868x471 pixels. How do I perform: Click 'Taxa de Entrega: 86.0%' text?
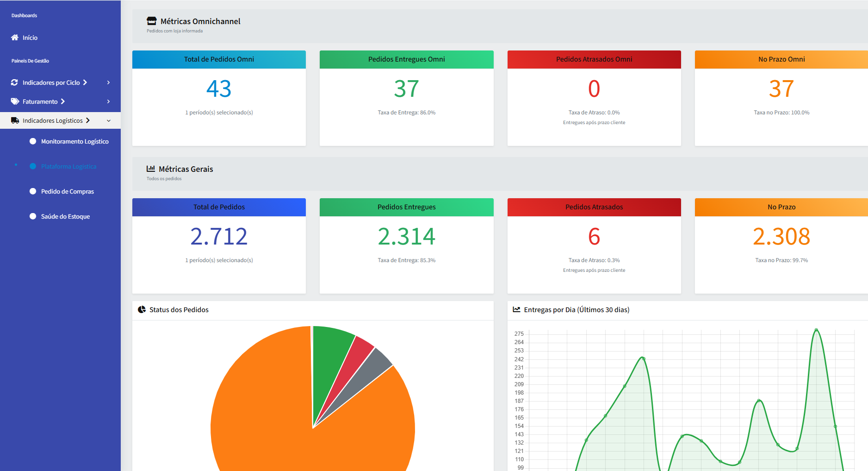407,113
